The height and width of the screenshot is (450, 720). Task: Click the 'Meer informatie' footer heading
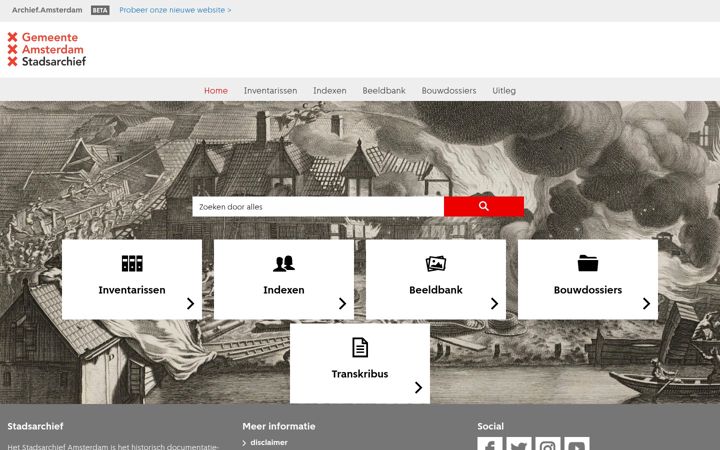[279, 426]
